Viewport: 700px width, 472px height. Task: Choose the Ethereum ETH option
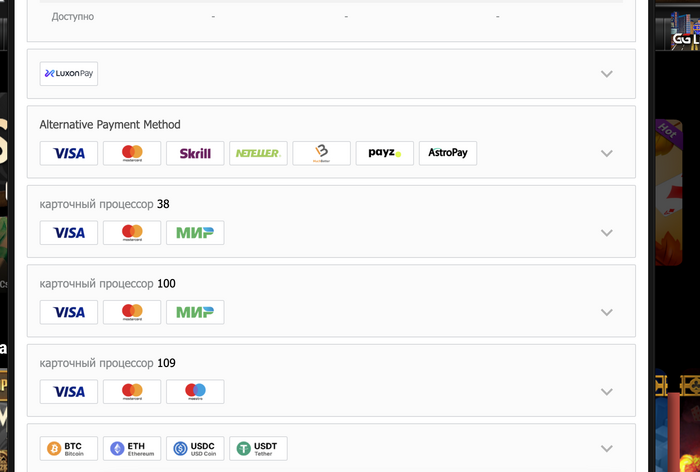[132, 449]
